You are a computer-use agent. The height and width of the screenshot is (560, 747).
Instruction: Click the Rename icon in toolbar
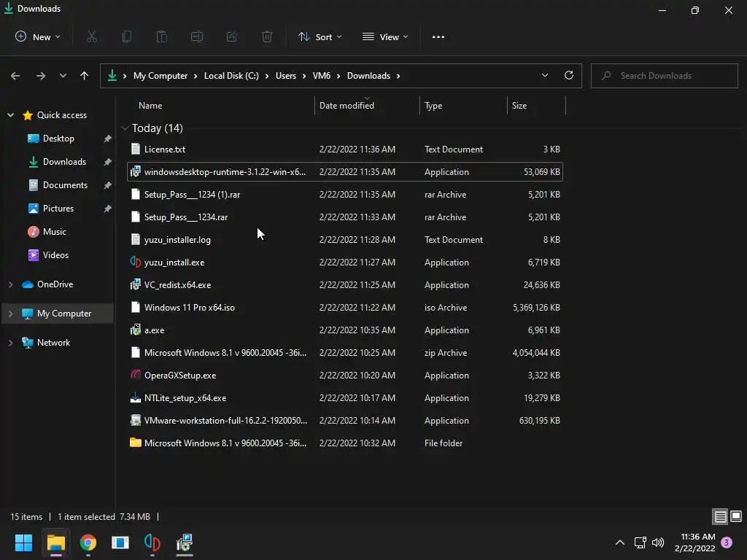(x=197, y=36)
